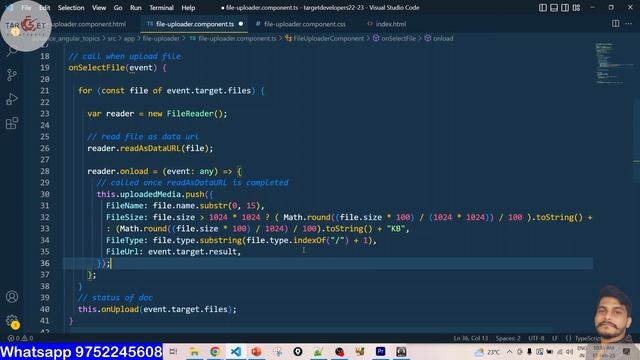Open the src breadcrumb dropdown
This screenshot has height=360, width=640.
[x=111, y=38]
